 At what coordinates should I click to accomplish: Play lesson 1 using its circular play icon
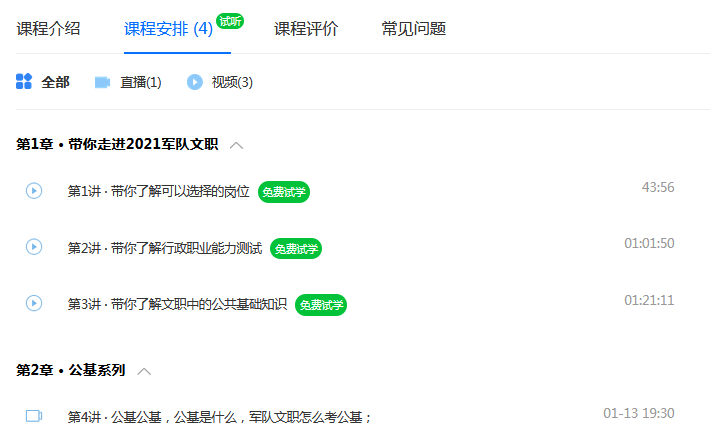pyautogui.click(x=34, y=191)
